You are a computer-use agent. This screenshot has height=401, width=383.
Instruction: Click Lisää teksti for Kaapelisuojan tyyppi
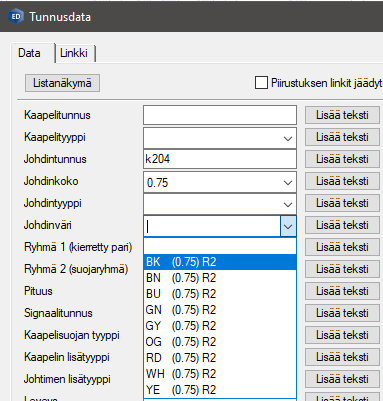[x=342, y=335]
